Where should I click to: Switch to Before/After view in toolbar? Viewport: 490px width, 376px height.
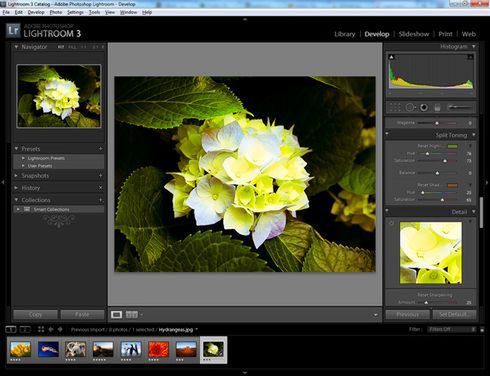pyautogui.click(x=132, y=314)
